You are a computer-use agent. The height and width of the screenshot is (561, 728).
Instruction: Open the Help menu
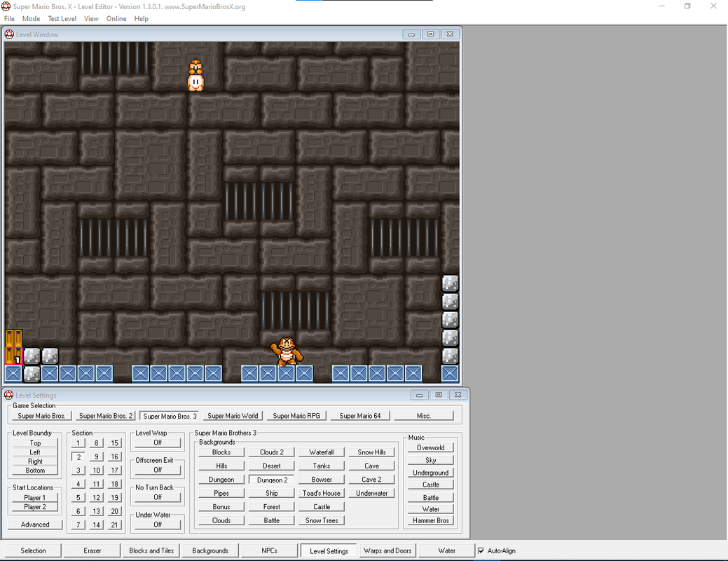(141, 19)
